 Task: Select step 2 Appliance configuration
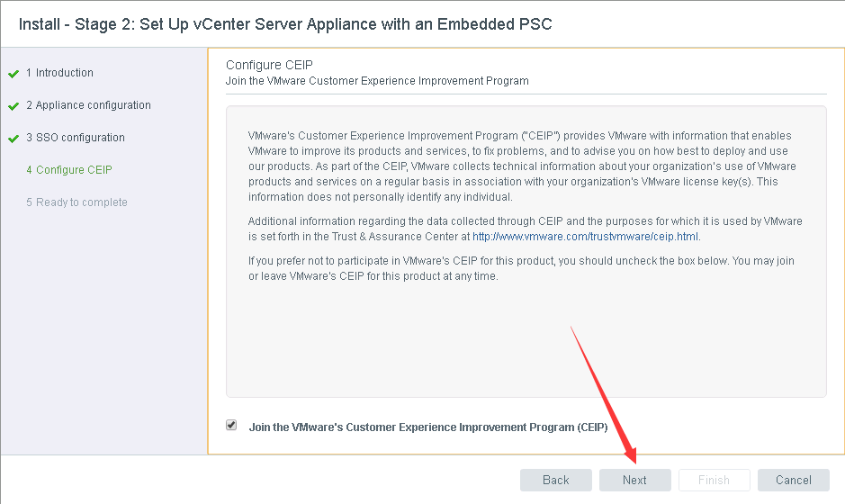click(88, 105)
